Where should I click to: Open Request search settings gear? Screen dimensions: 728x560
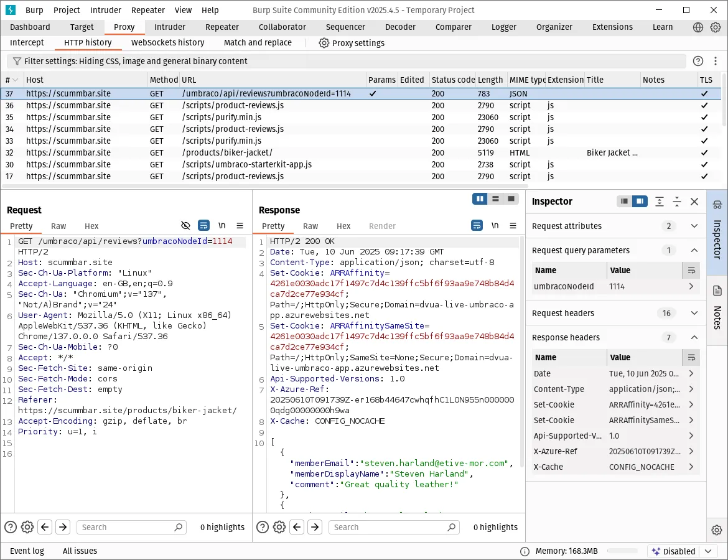coord(27,527)
